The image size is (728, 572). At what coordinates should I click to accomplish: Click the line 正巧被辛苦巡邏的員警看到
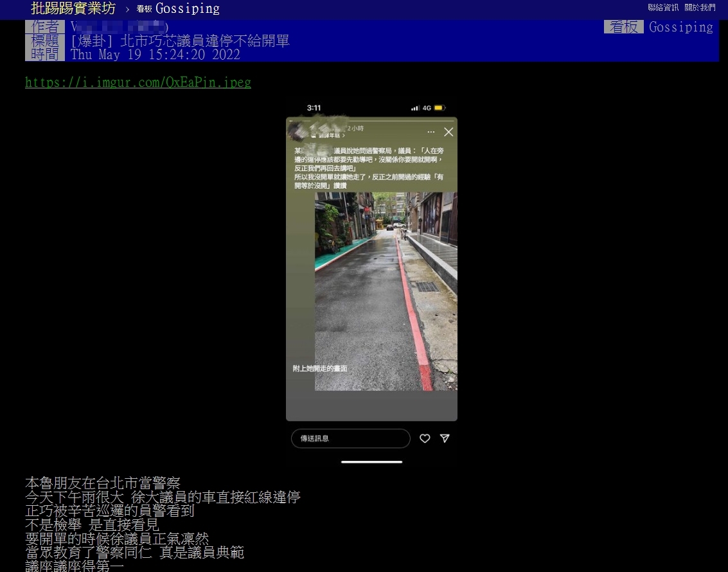(x=110, y=511)
